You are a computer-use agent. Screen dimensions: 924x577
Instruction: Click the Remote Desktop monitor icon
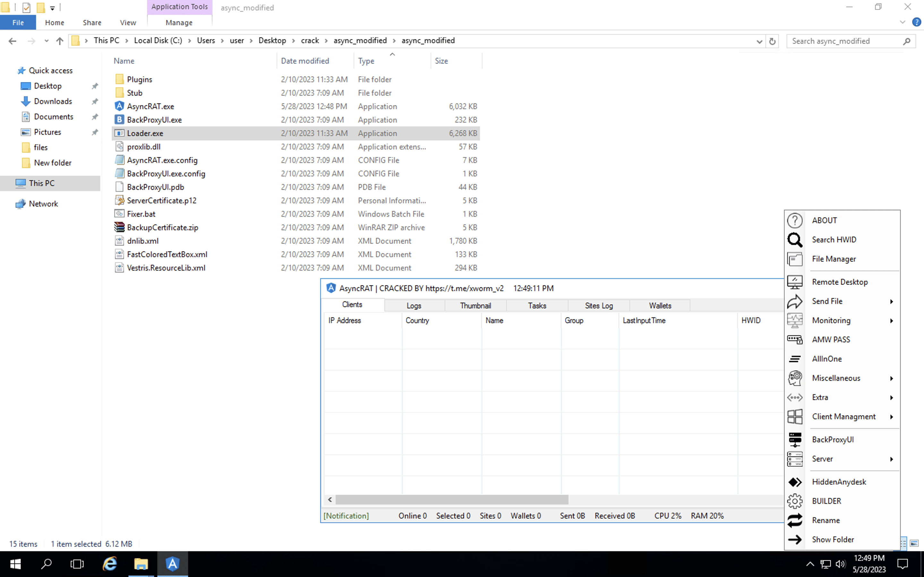click(795, 282)
